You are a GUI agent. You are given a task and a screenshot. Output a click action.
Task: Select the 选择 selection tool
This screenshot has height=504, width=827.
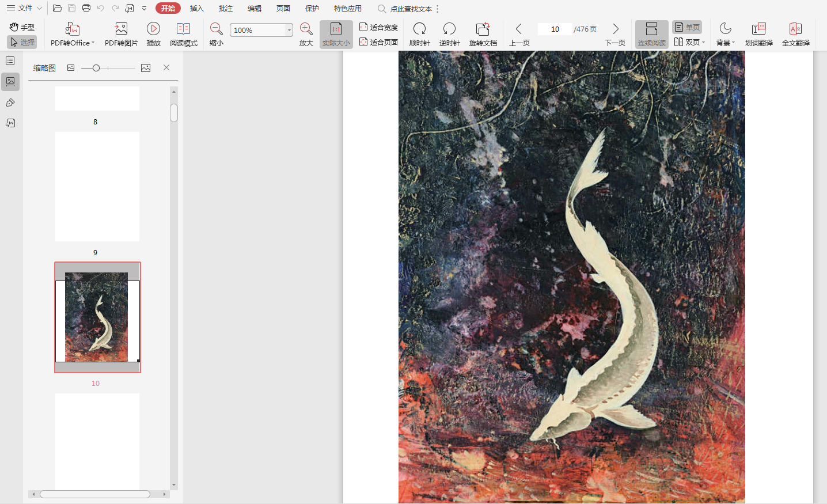(x=22, y=42)
